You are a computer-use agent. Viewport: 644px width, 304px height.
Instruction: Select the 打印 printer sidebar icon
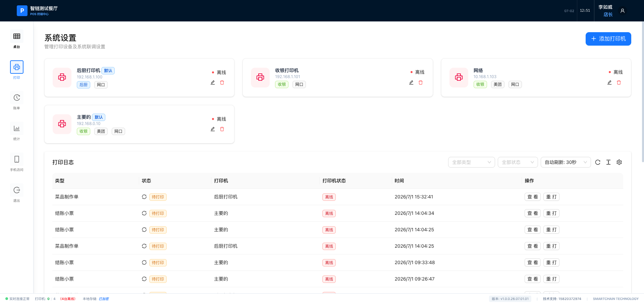[17, 67]
